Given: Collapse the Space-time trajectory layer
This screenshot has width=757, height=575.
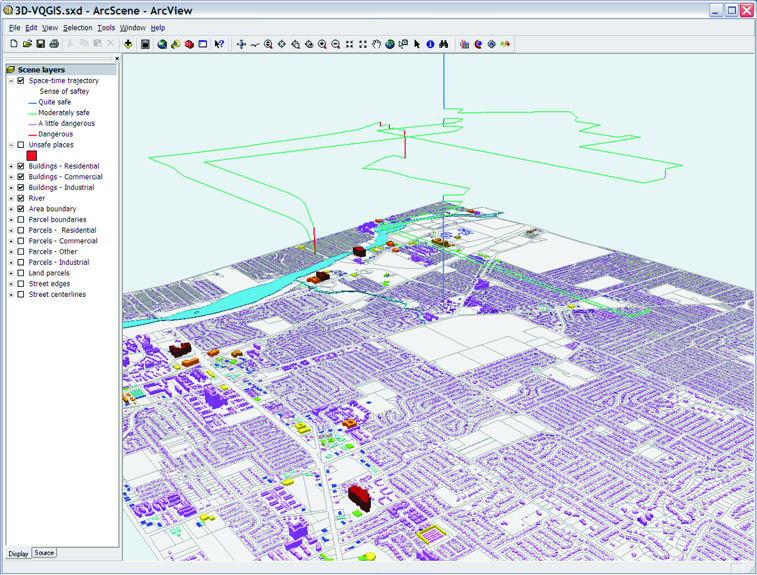Looking at the screenshot, I should tap(11, 81).
